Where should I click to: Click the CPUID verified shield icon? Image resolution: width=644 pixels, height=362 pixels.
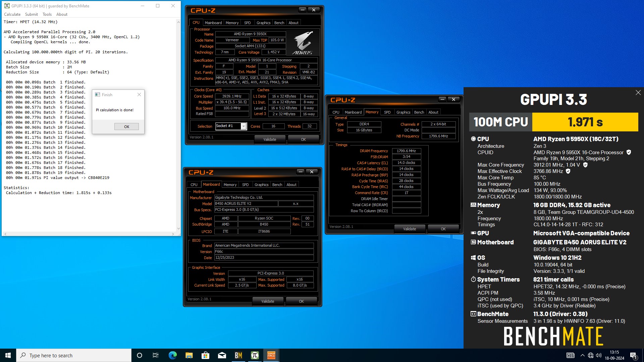pos(629,152)
